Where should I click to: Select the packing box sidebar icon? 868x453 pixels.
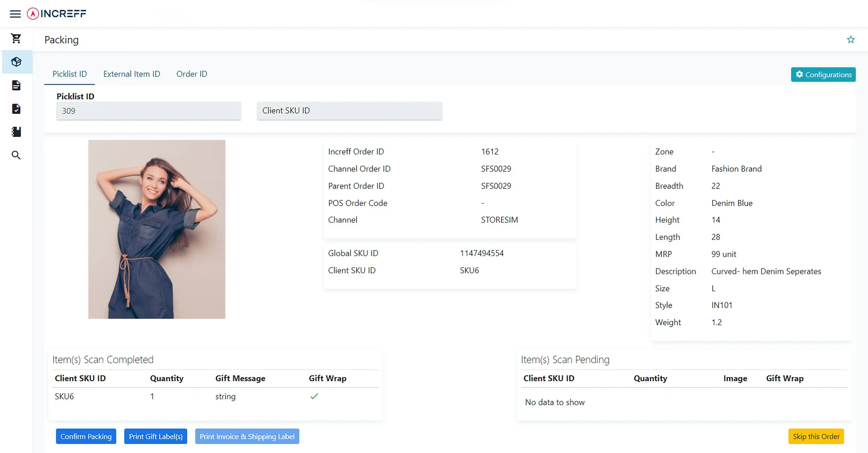coord(16,62)
